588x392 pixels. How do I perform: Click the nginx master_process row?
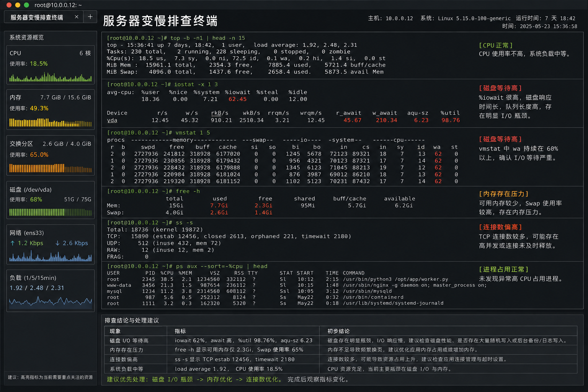coord(297,285)
